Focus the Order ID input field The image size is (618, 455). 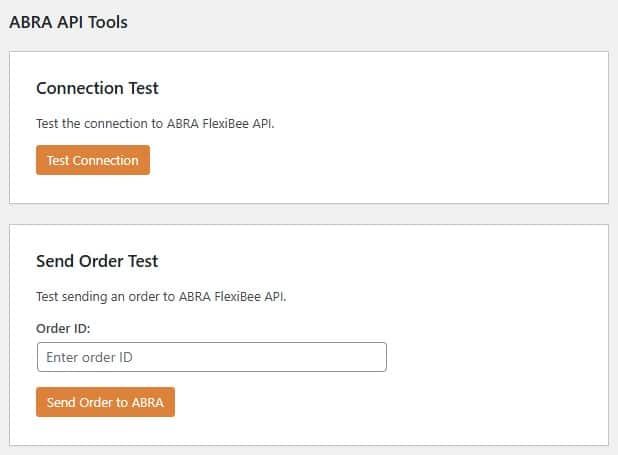(x=211, y=357)
